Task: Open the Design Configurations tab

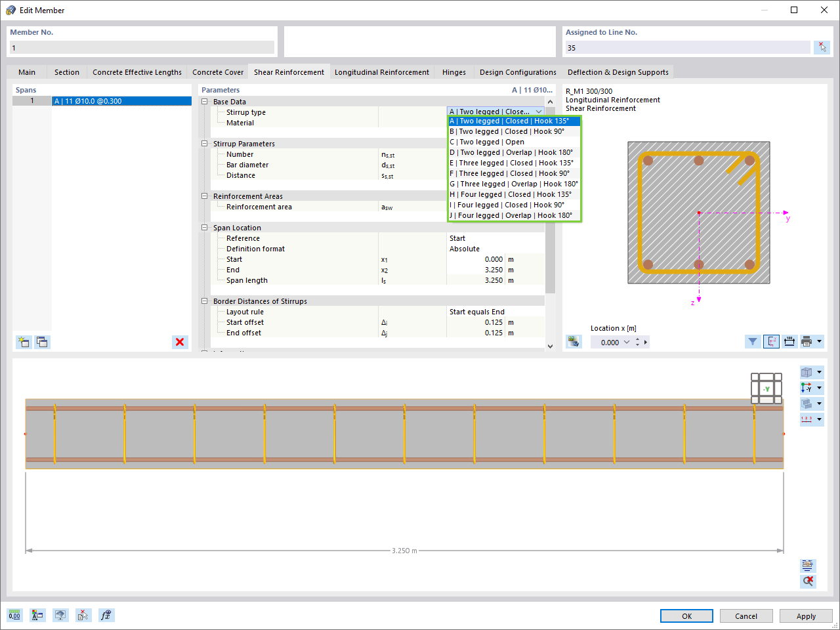Action: (x=518, y=72)
